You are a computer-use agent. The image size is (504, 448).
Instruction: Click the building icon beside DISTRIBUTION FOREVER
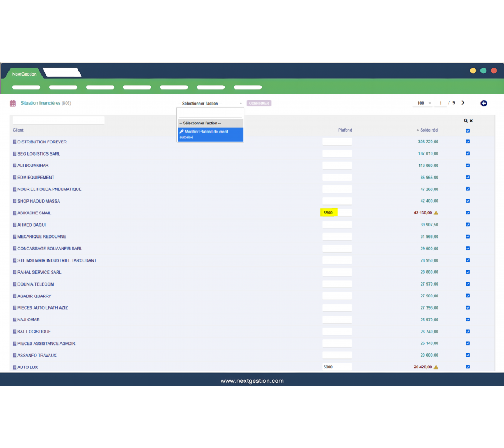coord(15,142)
